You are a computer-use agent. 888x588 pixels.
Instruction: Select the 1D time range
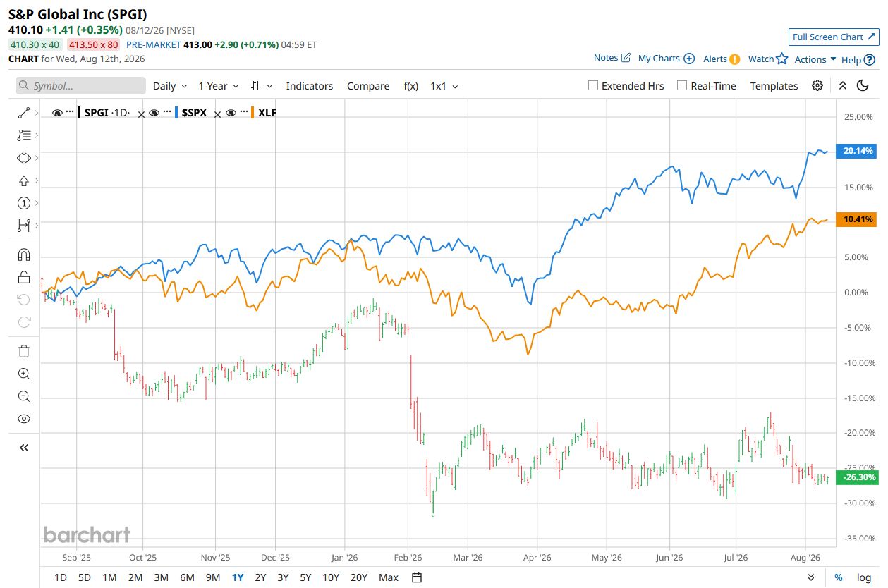(61, 577)
